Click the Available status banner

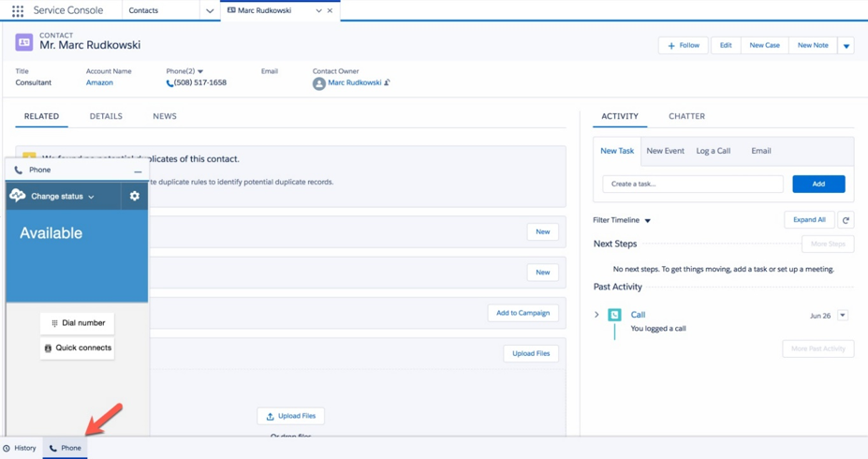[77, 256]
